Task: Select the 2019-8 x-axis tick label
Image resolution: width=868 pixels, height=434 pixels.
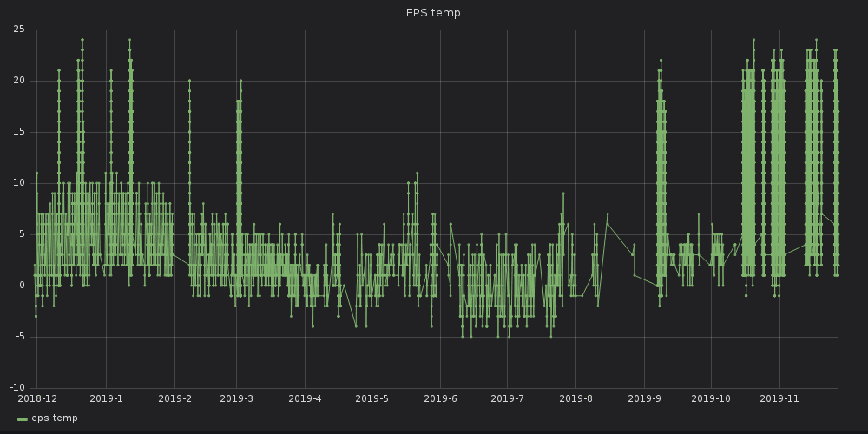Action: pos(575,399)
